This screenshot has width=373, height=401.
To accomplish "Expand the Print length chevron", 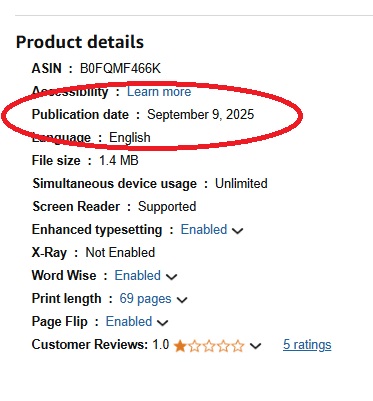I will (x=182, y=300).
